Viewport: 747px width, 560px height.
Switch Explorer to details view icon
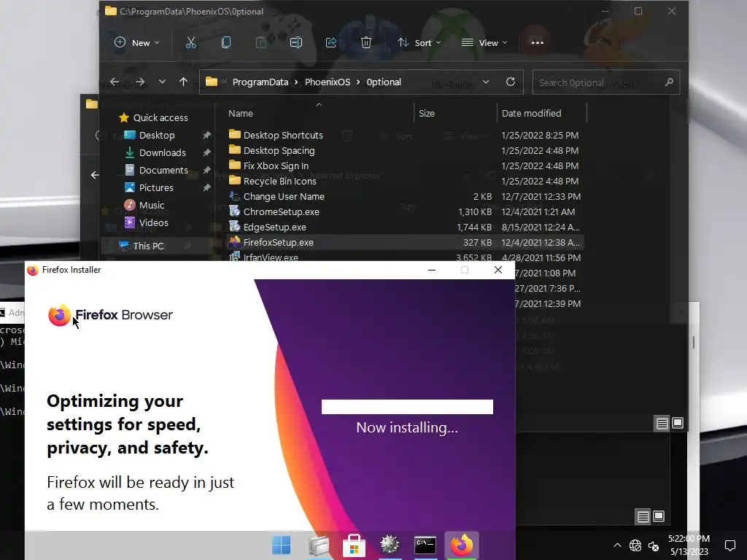tap(662, 423)
